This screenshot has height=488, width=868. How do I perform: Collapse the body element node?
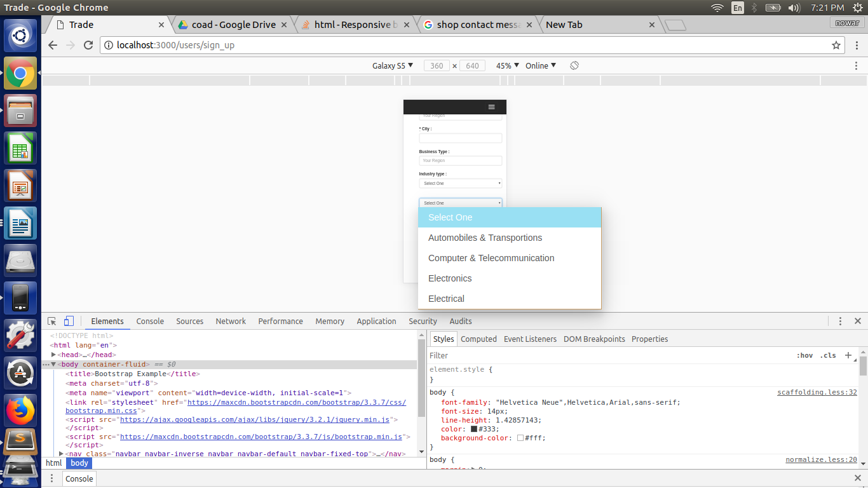click(54, 364)
